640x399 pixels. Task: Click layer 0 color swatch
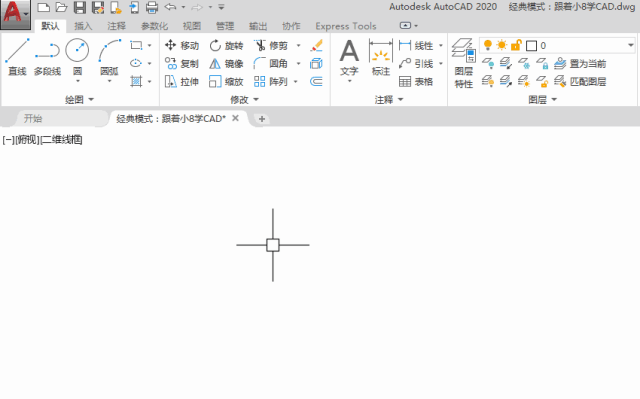531,46
